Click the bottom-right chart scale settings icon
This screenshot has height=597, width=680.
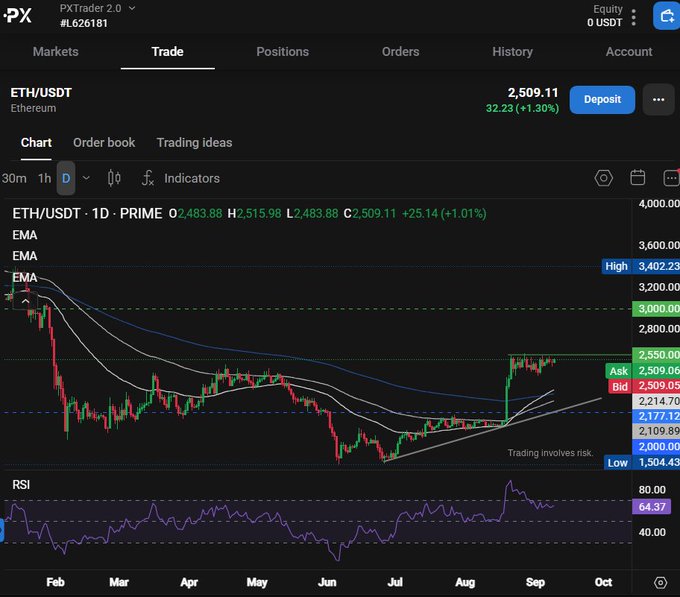660,583
